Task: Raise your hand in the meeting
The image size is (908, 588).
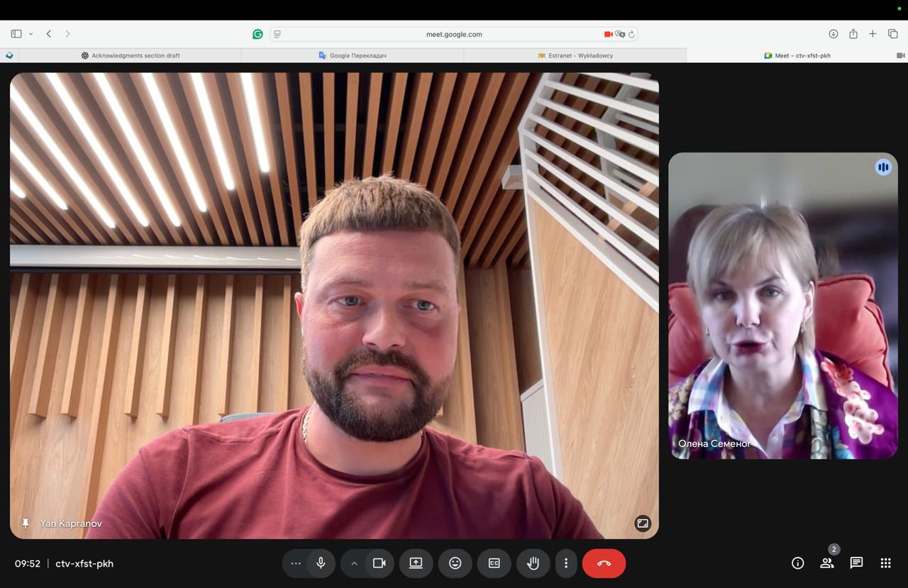Action: click(x=533, y=563)
